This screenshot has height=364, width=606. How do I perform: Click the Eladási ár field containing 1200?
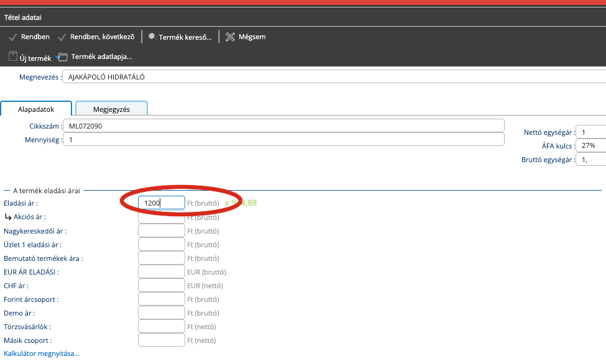click(161, 203)
